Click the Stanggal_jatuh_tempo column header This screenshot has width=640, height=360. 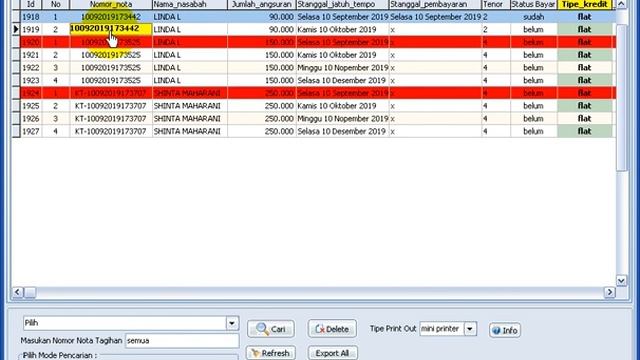tap(342, 4)
